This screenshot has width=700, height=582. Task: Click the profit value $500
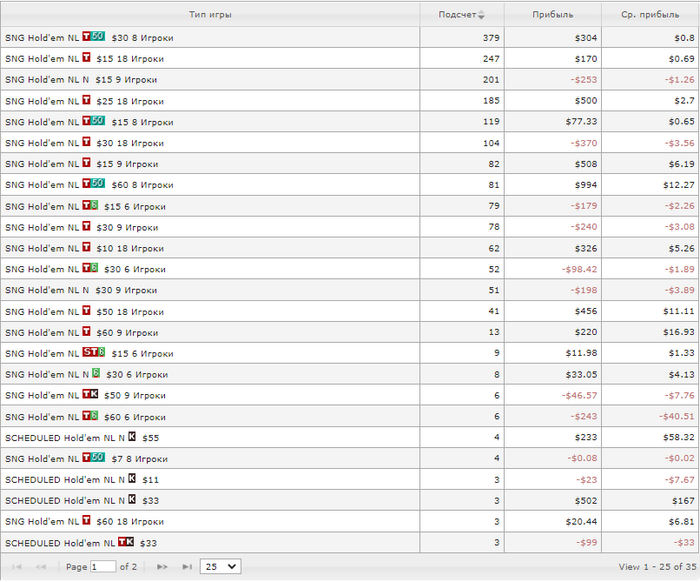click(x=586, y=101)
